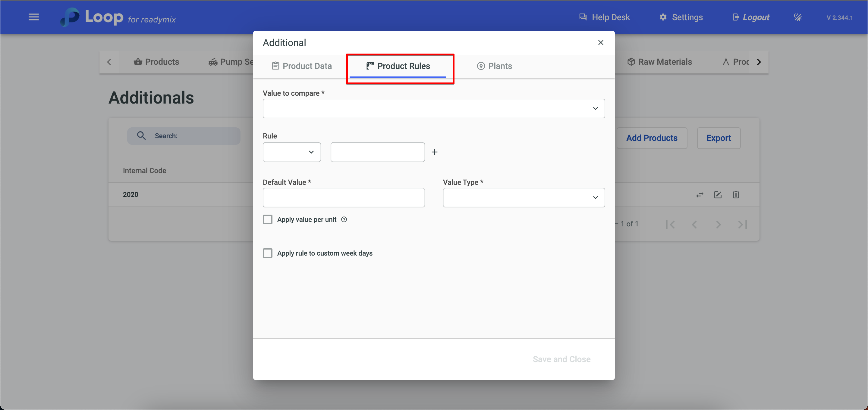868x410 pixels.
Task: Open the hamburger navigation menu
Action: click(33, 17)
